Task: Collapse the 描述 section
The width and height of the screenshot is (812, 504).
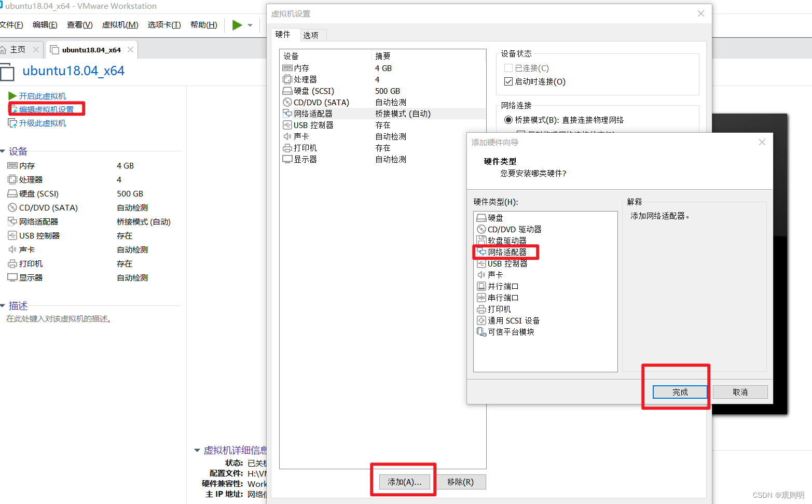Action: point(3,306)
